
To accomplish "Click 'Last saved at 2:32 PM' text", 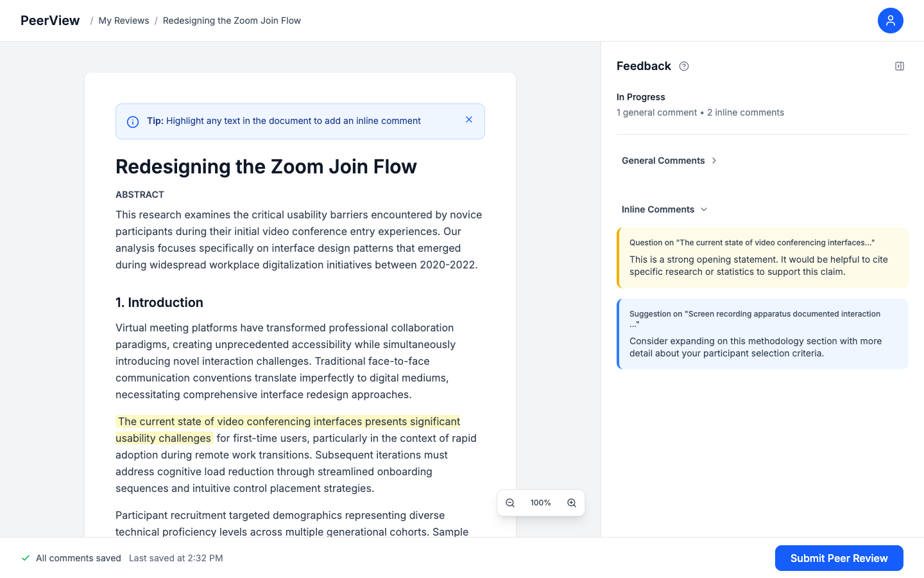I will (x=176, y=558).
